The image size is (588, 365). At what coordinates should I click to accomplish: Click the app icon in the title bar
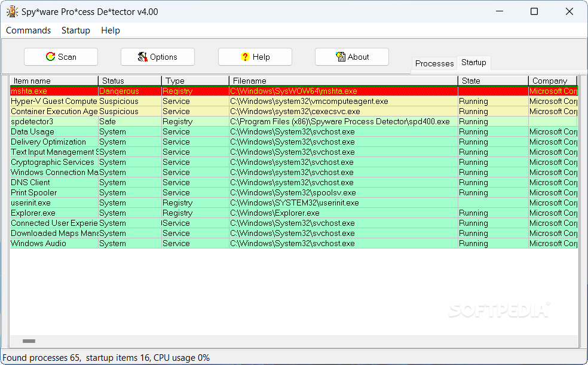(12, 11)
